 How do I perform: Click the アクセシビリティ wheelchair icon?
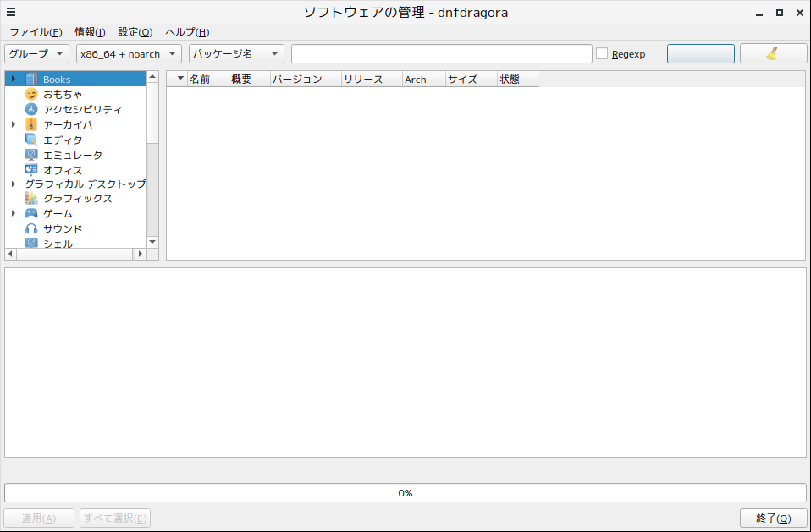(31, 109)
